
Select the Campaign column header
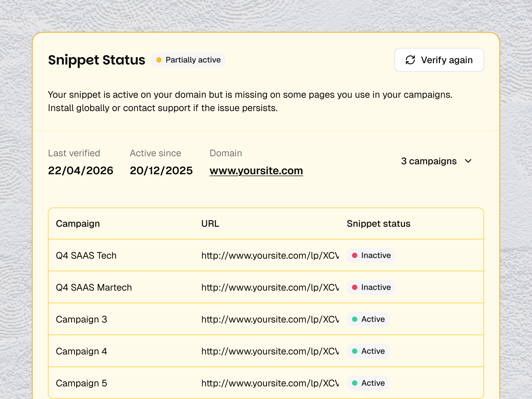tap(78, 224)
